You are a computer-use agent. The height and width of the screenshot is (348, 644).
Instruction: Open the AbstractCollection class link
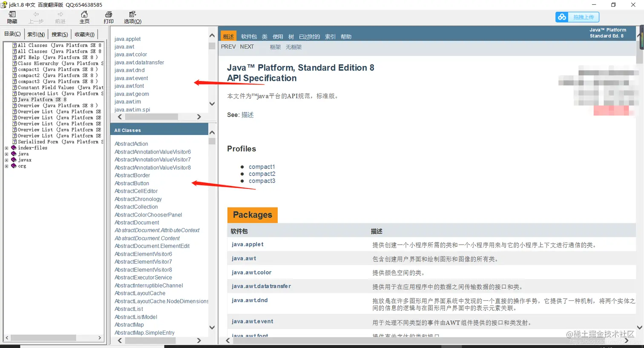136,207
